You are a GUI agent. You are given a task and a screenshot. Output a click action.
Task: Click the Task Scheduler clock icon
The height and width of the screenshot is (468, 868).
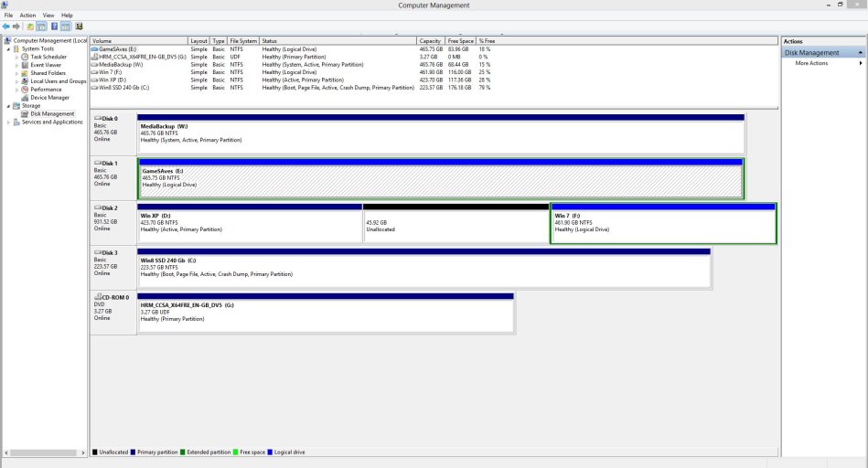[x=25, y=57]
